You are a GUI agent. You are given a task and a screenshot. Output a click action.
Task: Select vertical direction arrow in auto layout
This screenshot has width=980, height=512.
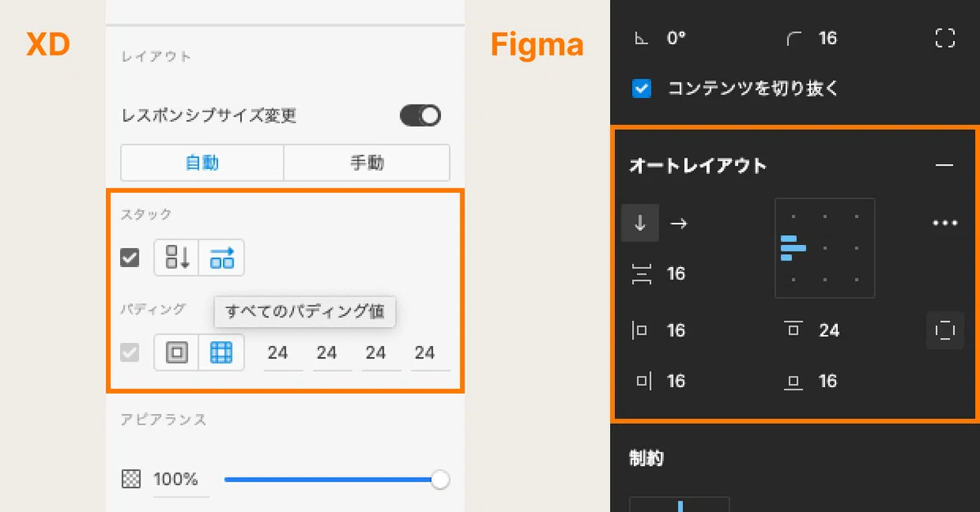[640, 223]
